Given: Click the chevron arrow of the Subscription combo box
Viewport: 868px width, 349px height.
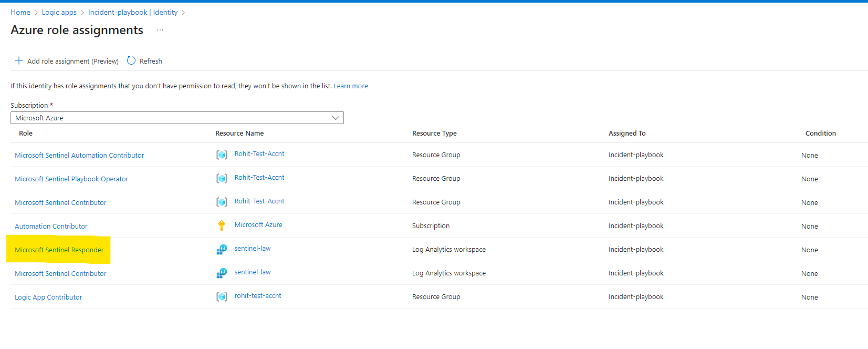Looking at the screenshot, I should [x=336, y=118].
